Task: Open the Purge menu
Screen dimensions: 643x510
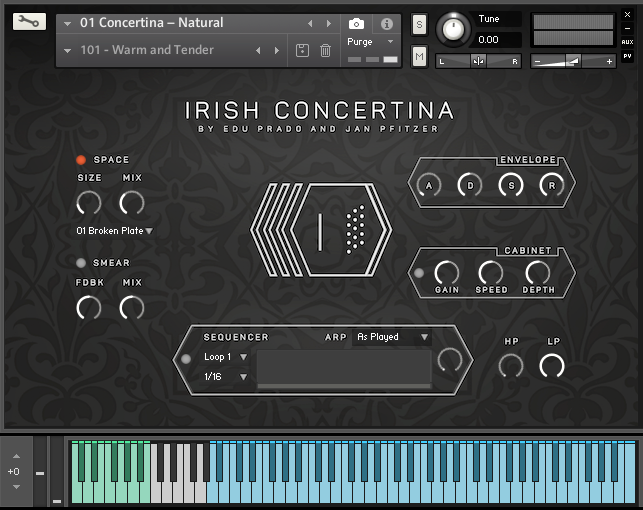Action: (370, 42)
